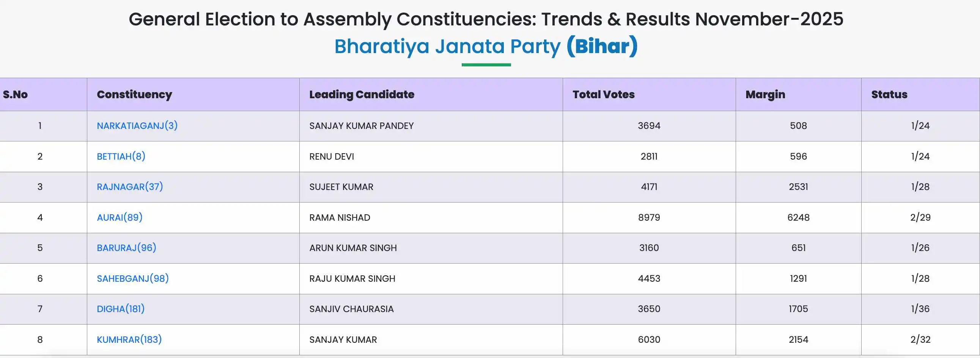Open the KUMHRAR(183) constituency link
The image size is (980, 358).
point(129,339)
